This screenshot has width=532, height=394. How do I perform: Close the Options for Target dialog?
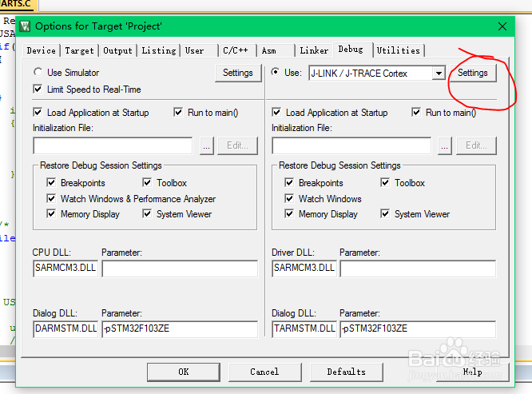pos(502,26)
